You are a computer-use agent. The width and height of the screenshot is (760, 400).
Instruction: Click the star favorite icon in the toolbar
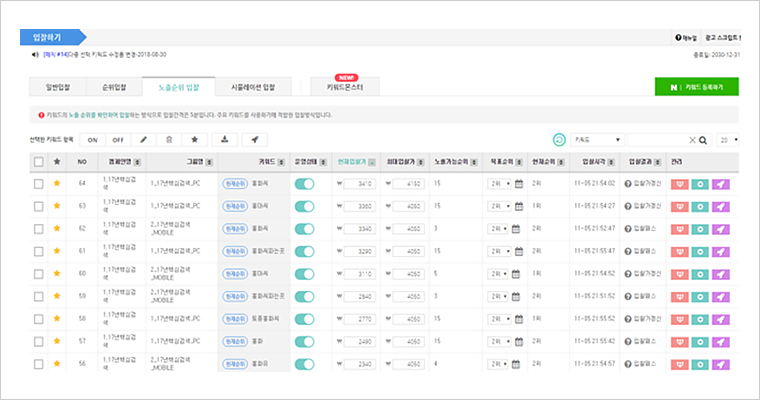click(194, 140)
